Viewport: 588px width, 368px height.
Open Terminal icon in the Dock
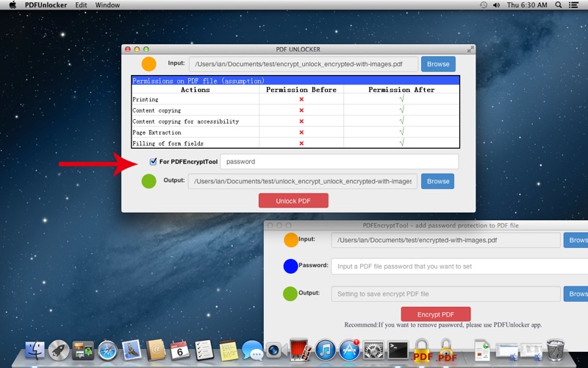[x=398, y=350]
